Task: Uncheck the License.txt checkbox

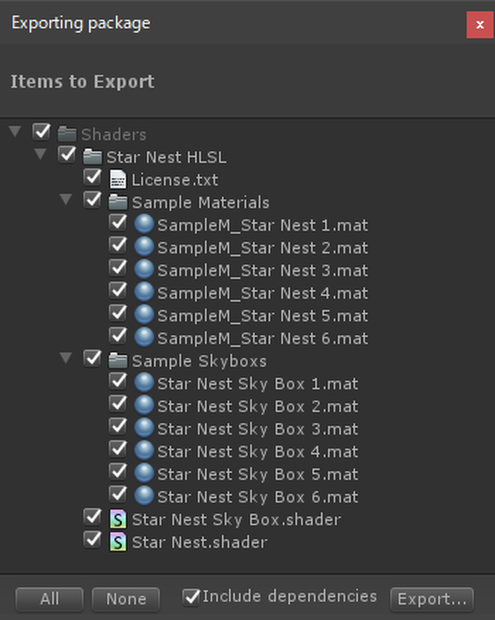Action: pyautogui.click(x=93, y=178)
